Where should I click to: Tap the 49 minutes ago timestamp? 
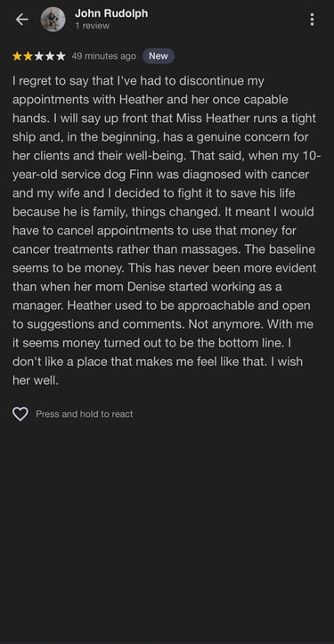coord(103,56)
